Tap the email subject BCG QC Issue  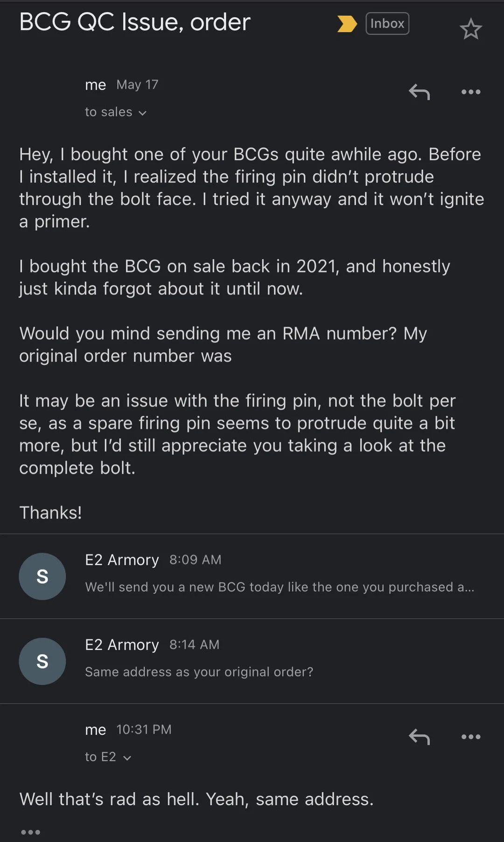[x=134, y=21]
